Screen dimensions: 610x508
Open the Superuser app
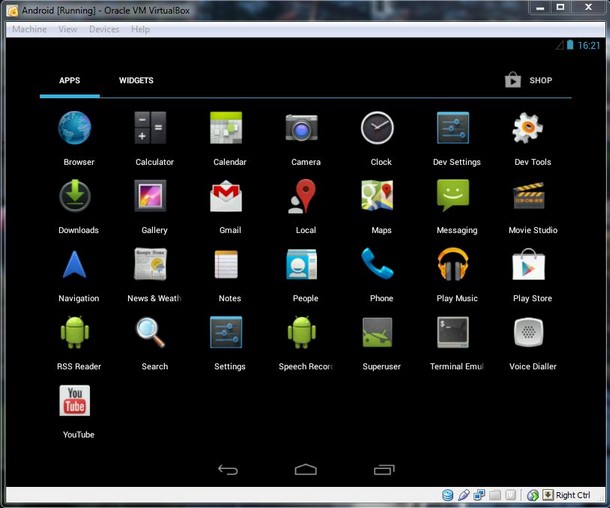377,332
